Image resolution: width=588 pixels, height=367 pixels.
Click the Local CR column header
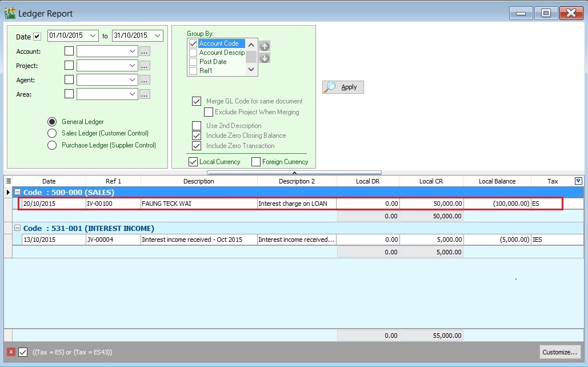click(432, 181)
